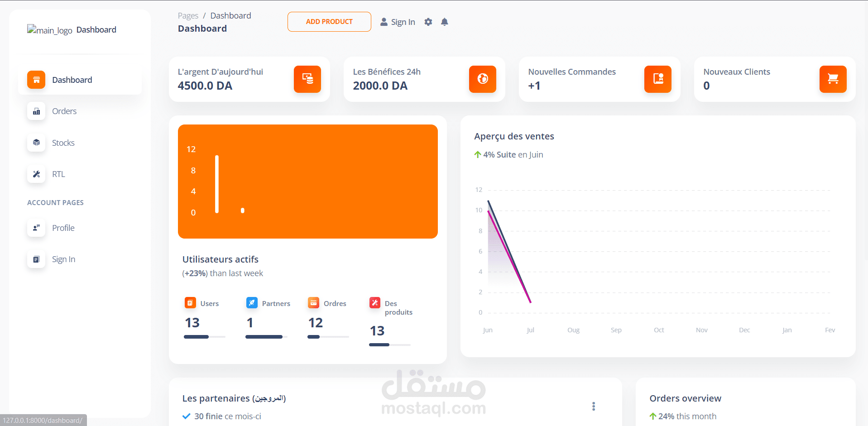Open Orders from the sidebar icon

pos(36,111)
